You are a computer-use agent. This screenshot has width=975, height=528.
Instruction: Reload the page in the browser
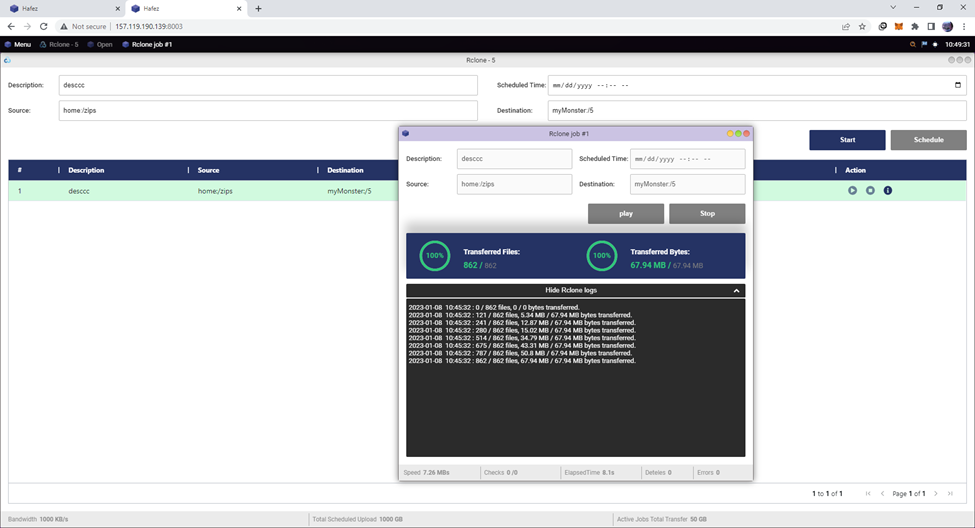click(44, 26)
